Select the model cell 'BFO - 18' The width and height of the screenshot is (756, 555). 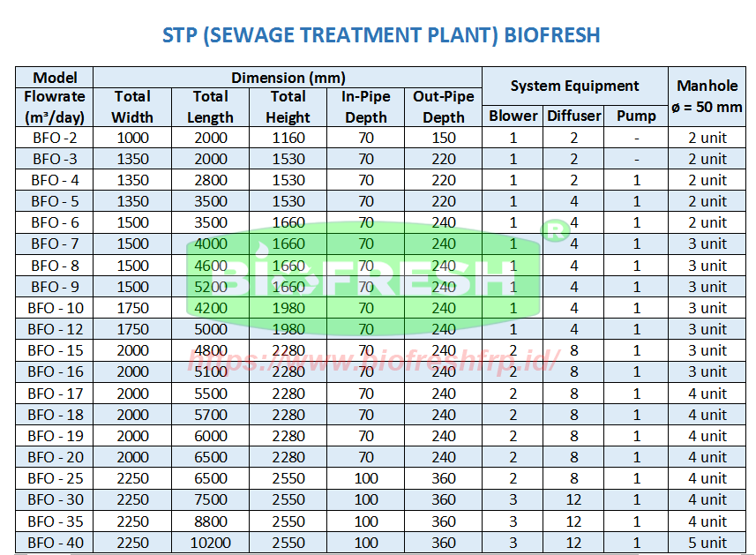55,415
